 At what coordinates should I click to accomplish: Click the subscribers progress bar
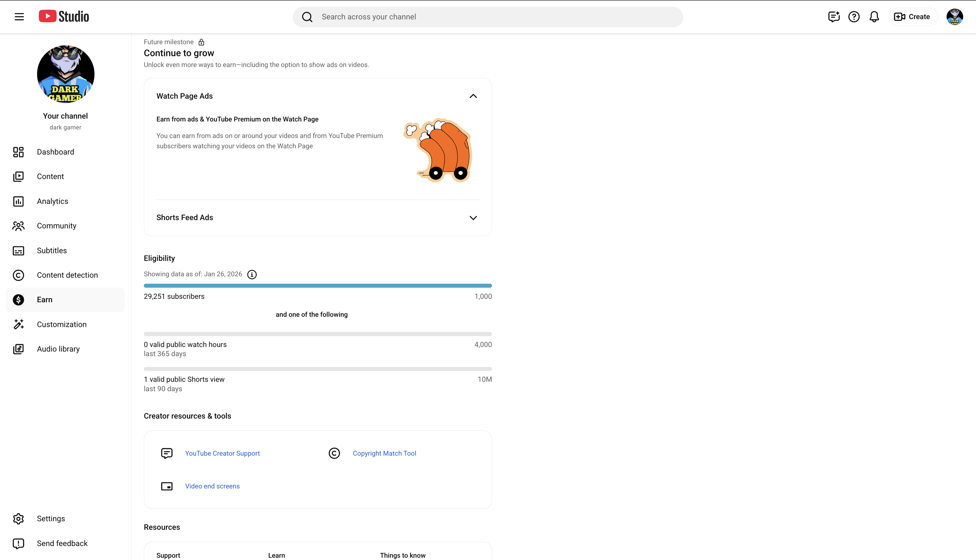[x=318, y=286]
